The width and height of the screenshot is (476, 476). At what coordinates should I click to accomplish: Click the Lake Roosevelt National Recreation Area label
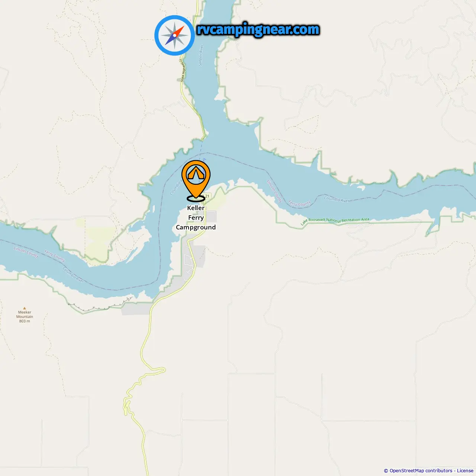tap(335, 221)
